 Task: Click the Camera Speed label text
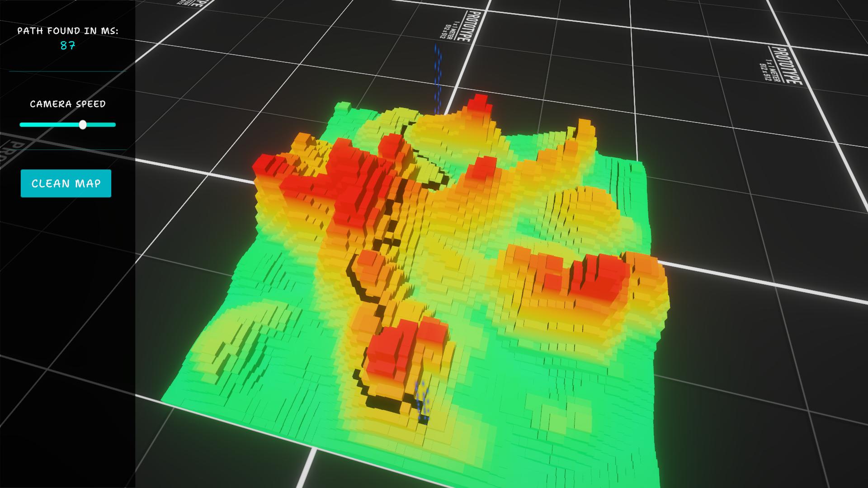[68, 104]
